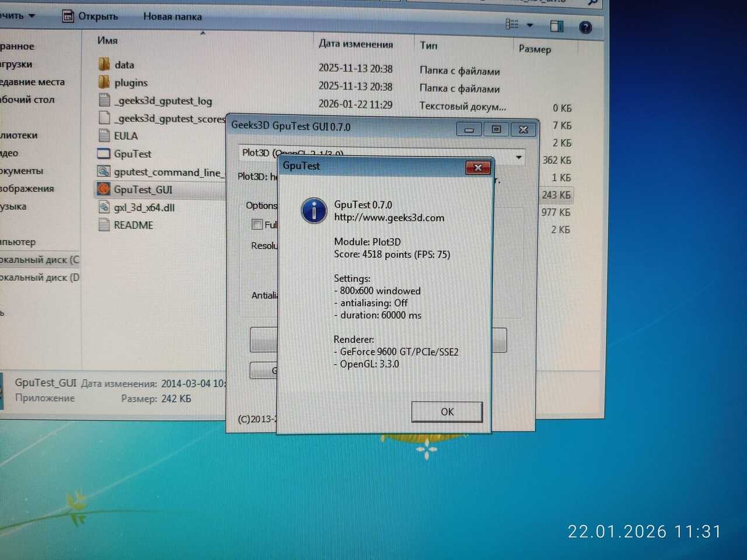Select Рабочий стол in navigation pane
747x560 pixels.
[x=27, y=99]
